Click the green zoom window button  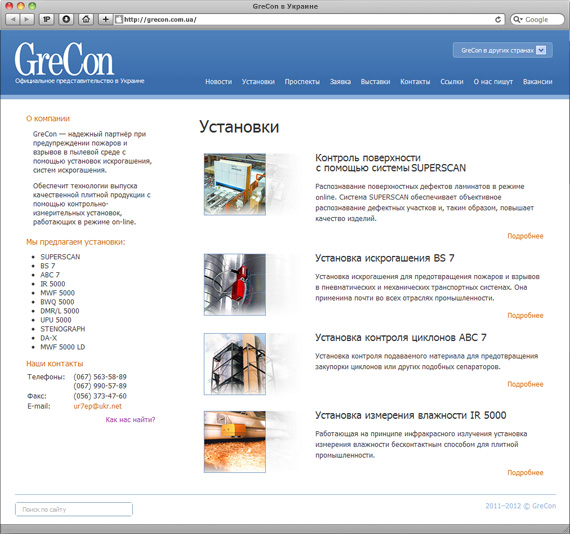[32, 6]
